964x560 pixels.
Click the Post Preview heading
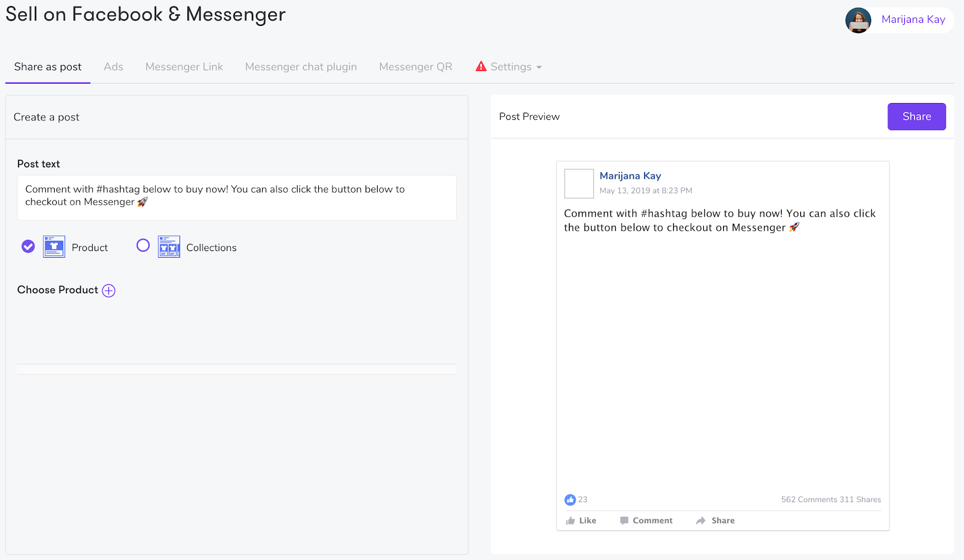click(x=530, y=117)
